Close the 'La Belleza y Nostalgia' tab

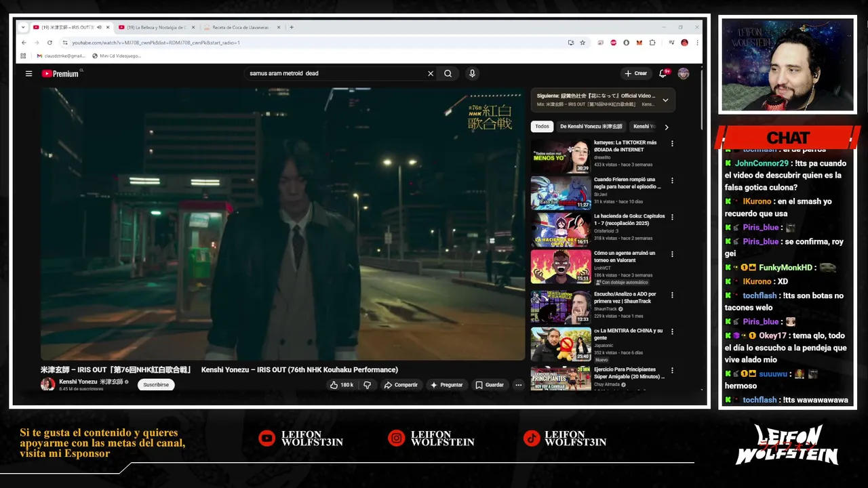[x=193, y=27]
